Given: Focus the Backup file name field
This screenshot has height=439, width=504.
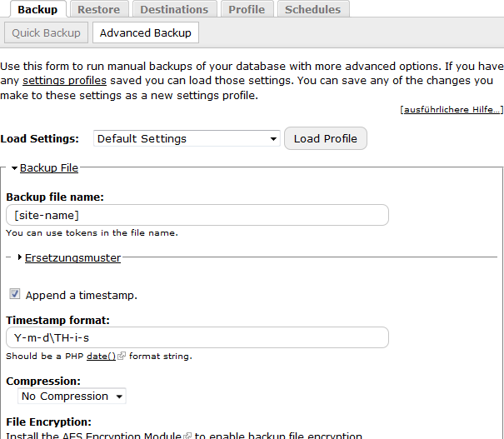Looking at the screenshot, I should click(197, 215).
